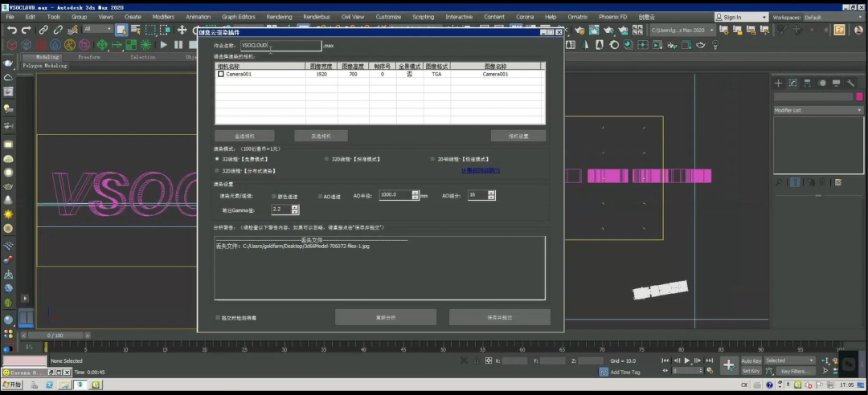This screenshot has height=395, width=868.
Task: Open the Phoenix FD menu
Action: click(x=612, y=17)
